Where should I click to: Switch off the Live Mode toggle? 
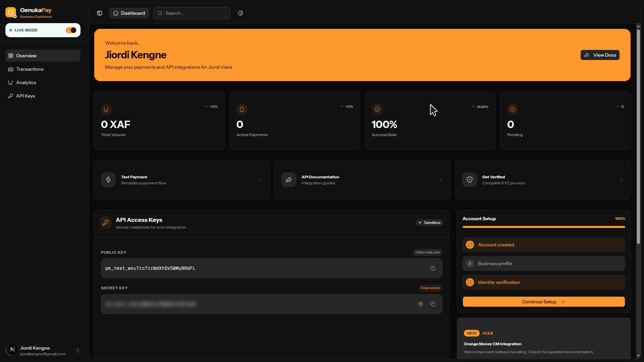click(71, 30)
